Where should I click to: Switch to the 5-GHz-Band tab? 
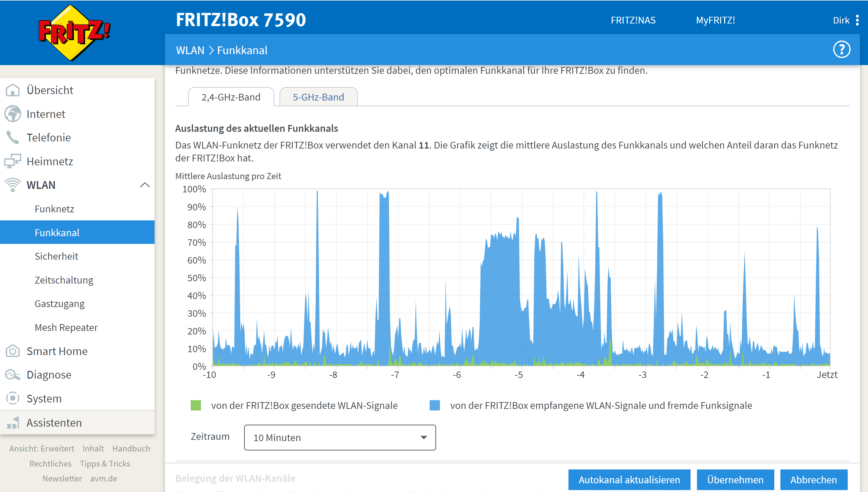click(318, 97)
